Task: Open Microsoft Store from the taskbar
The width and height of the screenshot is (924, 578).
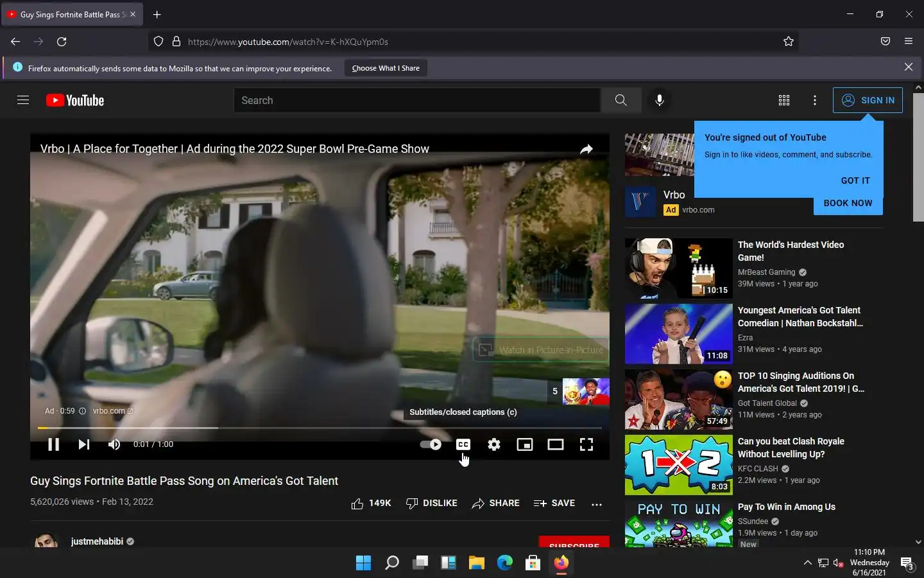Action: tap(533, 563)
